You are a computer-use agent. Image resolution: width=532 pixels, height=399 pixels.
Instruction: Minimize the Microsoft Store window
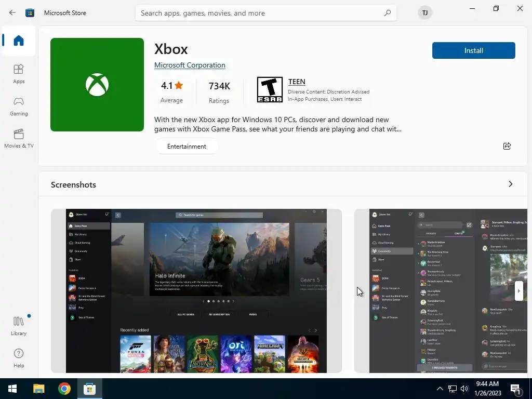click(472, 8)
